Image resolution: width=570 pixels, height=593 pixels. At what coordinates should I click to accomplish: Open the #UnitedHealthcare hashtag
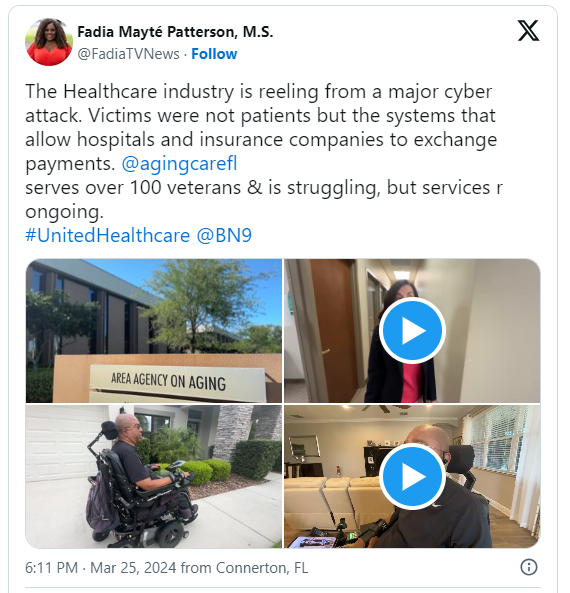pyautogui.click(x=107, y=235)
